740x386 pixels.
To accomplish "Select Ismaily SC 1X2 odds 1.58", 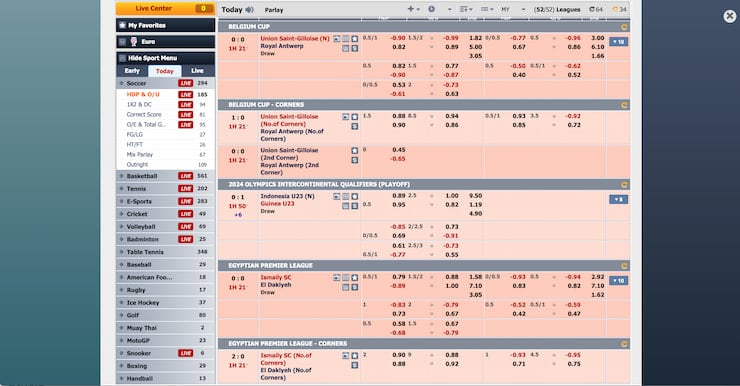I will coord(475,277).
